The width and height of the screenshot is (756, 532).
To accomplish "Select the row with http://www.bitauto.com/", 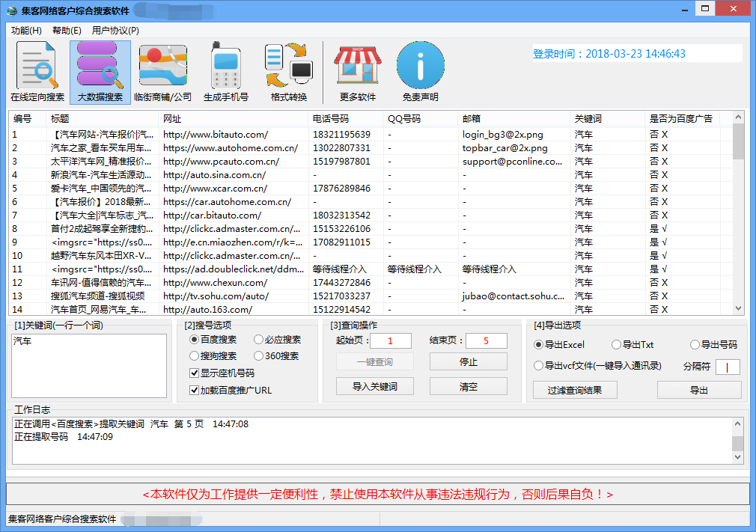I will point(371,135).
